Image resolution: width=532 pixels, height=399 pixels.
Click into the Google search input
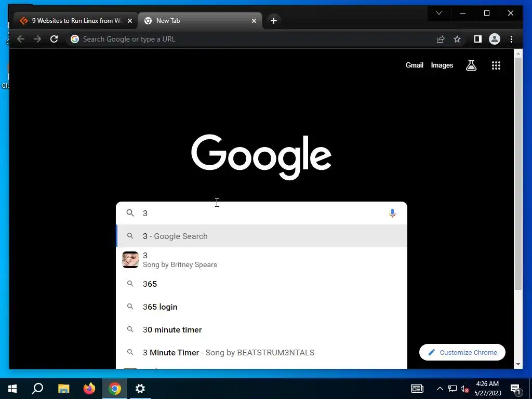(261, 213)
